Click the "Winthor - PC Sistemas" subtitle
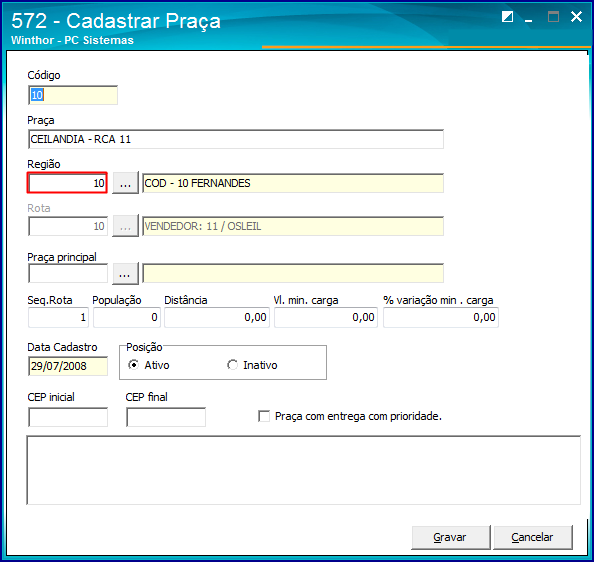The height and width of the screenshot is (562, 594). click(x=72, y=40)
